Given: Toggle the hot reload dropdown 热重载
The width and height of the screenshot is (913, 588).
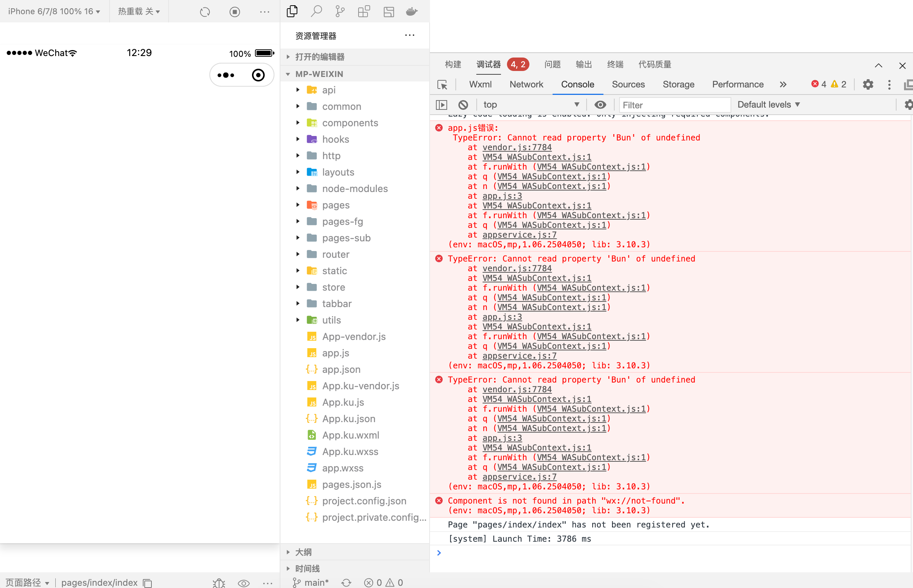Looking at the screenshot, I should (139, 12).
